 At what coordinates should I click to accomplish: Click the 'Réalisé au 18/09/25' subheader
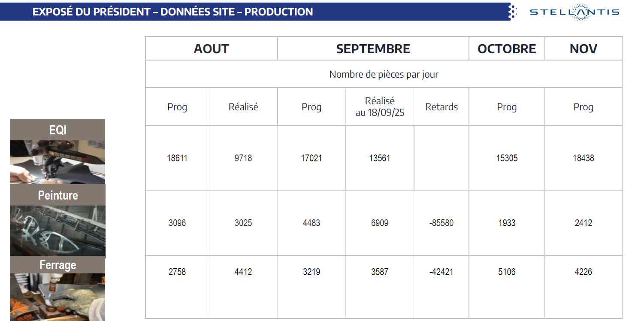(380, 107)
